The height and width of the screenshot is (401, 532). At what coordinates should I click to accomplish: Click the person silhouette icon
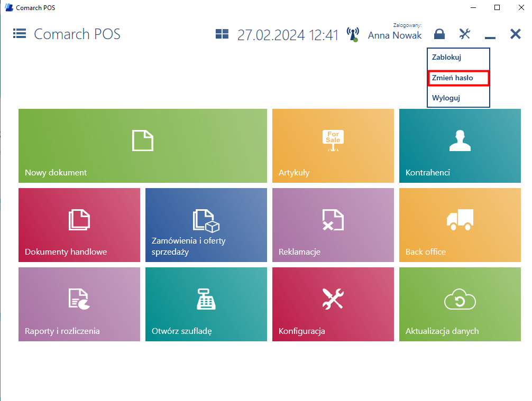tap(460, 141)
